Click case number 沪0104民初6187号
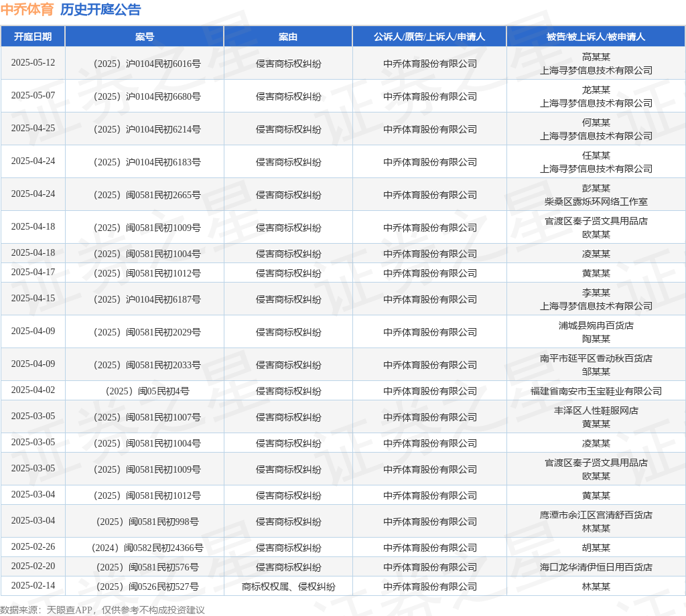686x616 pixels. click(x=147, y=299)
